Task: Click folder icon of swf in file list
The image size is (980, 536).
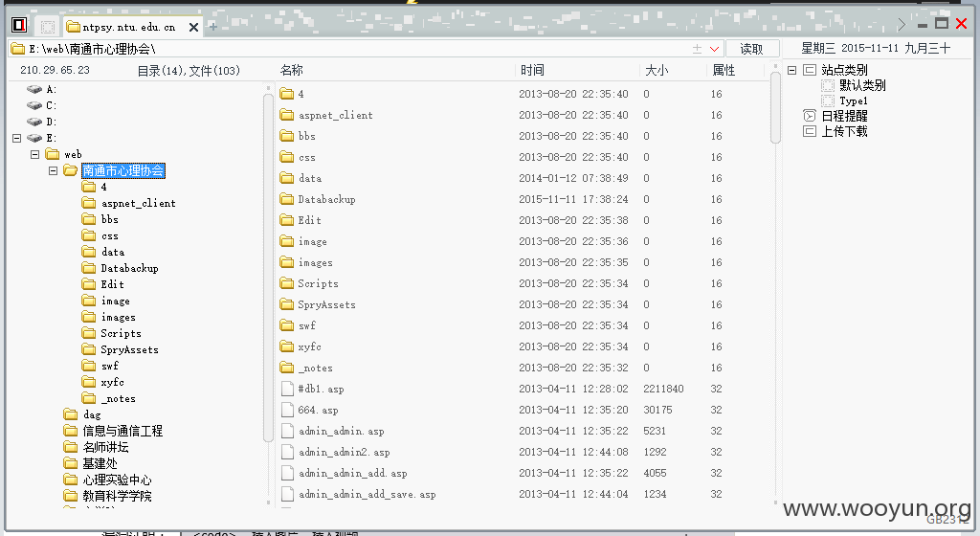Action: click(287, 325)
